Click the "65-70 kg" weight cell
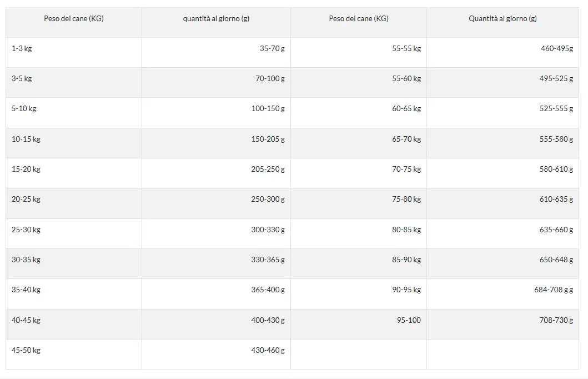 pyautogui.click(x=406, y=139)
